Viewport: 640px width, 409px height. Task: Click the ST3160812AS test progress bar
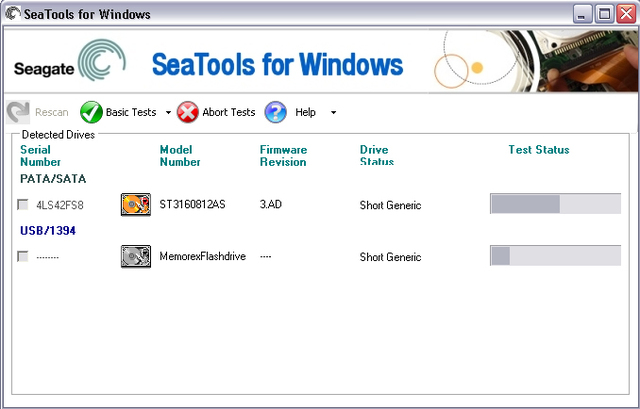click(x=556, y=204)
